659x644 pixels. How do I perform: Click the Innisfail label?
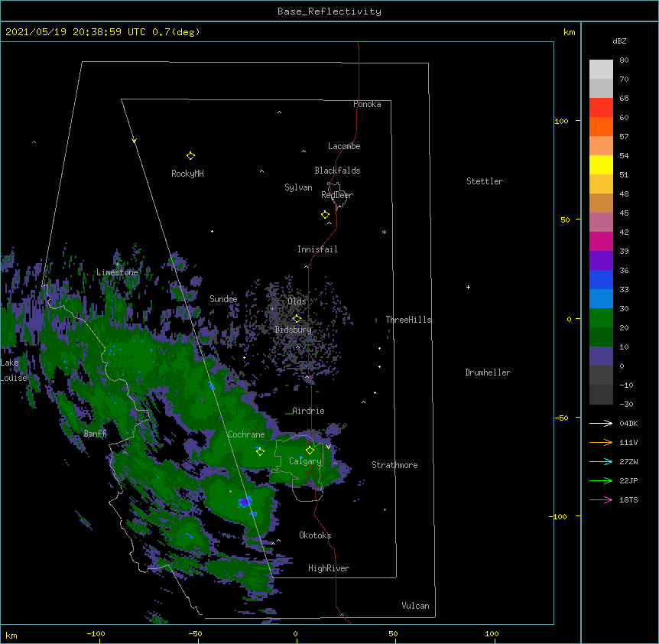click(317, 249)
